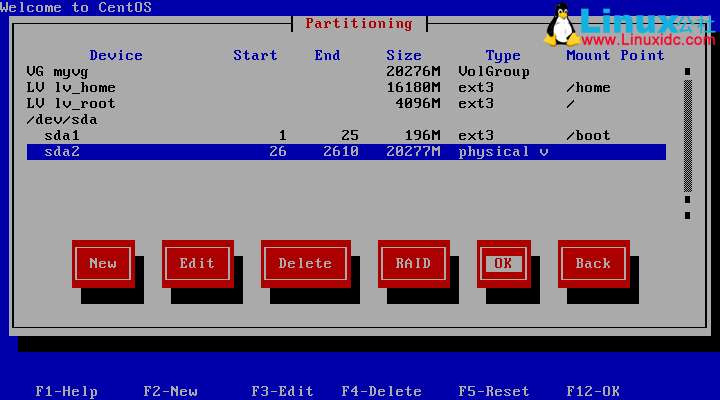This screenshot has height=400, width=720.
Task: Click the 16180M size of lv_home
Action: [x=413, y=88]
